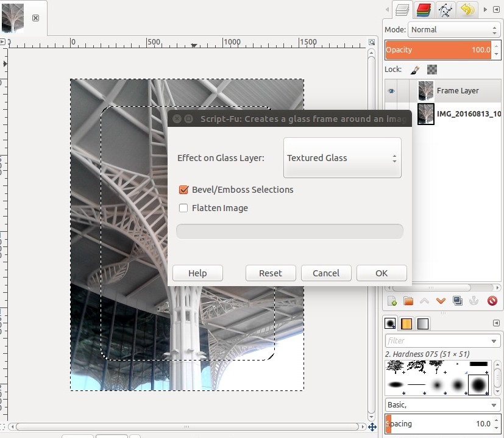Anchor the floating layer
Screen dimensions: 504x438
[x=474, y=301]
